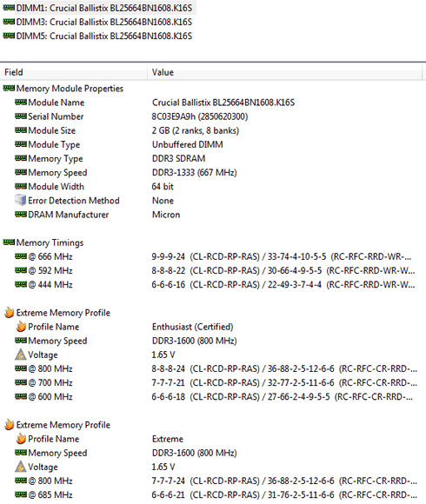Click the @ 444 MHz timing icon

click(x=21, y=284)
